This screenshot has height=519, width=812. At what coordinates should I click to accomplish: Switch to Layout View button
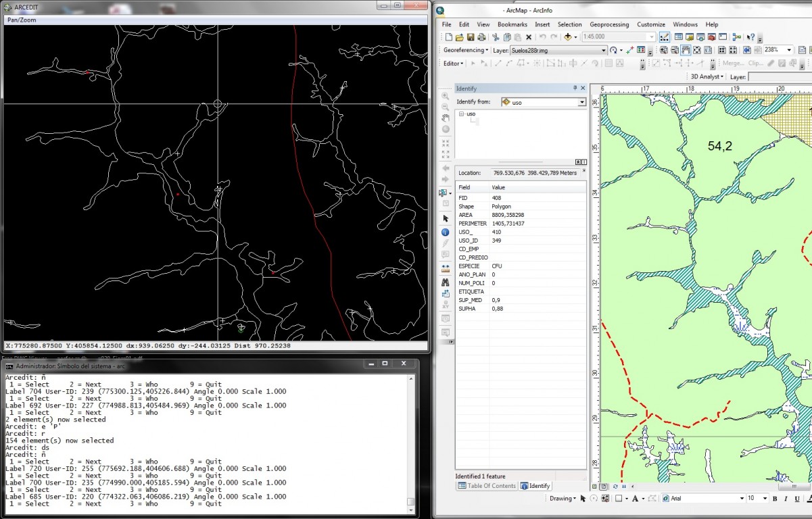point(605,486)
